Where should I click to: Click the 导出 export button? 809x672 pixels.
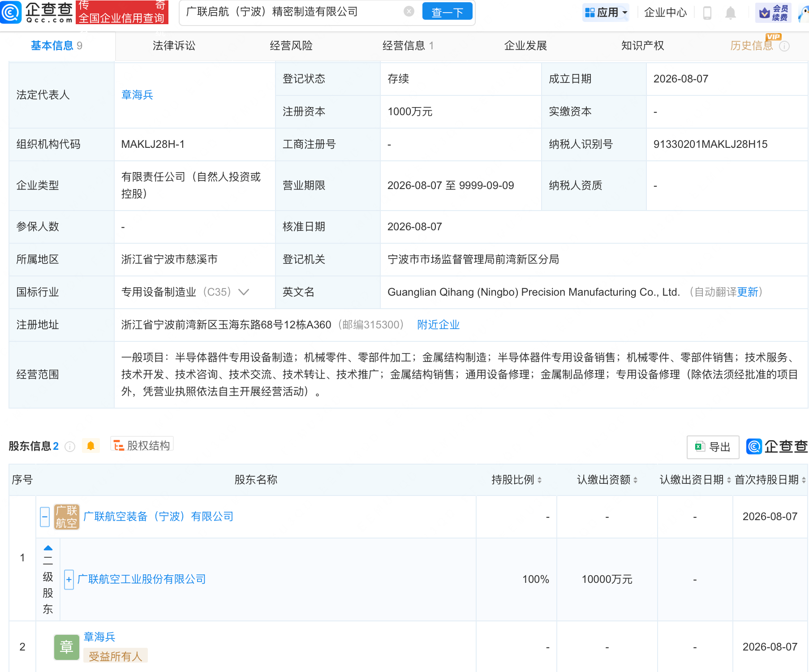coord(713,447)
